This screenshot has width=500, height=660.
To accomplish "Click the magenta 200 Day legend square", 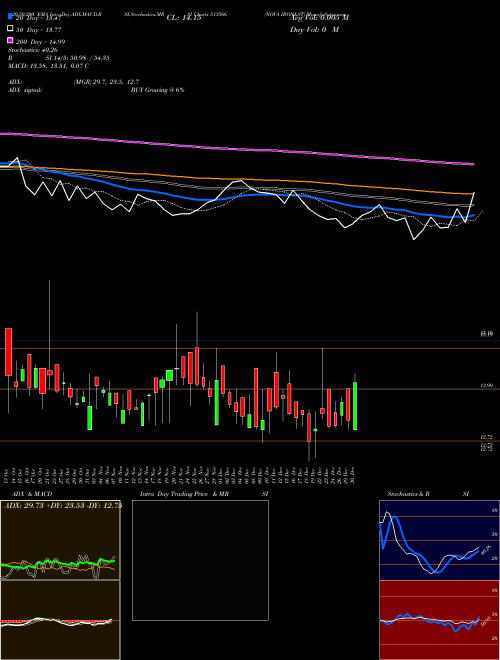I will (x=11, y=40).
